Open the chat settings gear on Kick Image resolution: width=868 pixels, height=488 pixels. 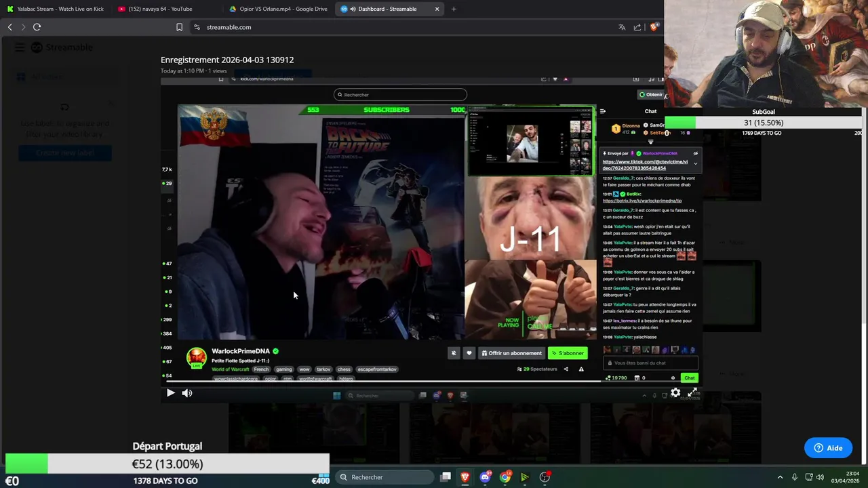coord(673,378)
